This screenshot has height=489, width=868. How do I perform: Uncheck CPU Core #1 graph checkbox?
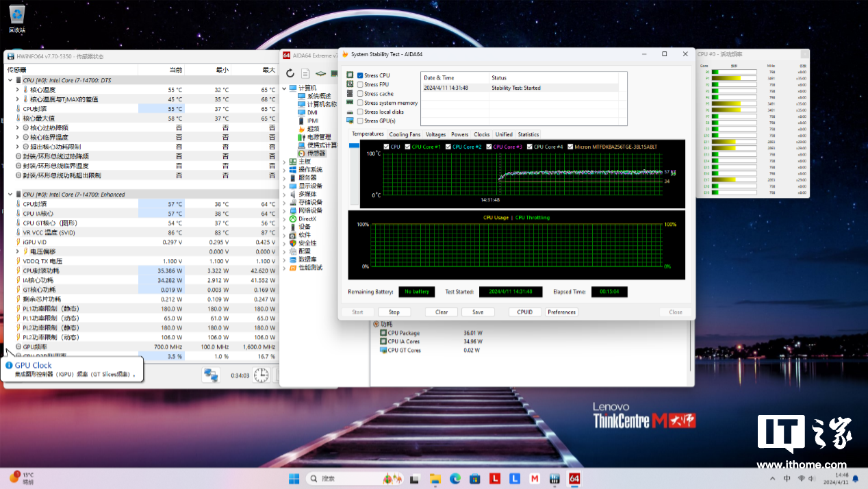(408, 147)
